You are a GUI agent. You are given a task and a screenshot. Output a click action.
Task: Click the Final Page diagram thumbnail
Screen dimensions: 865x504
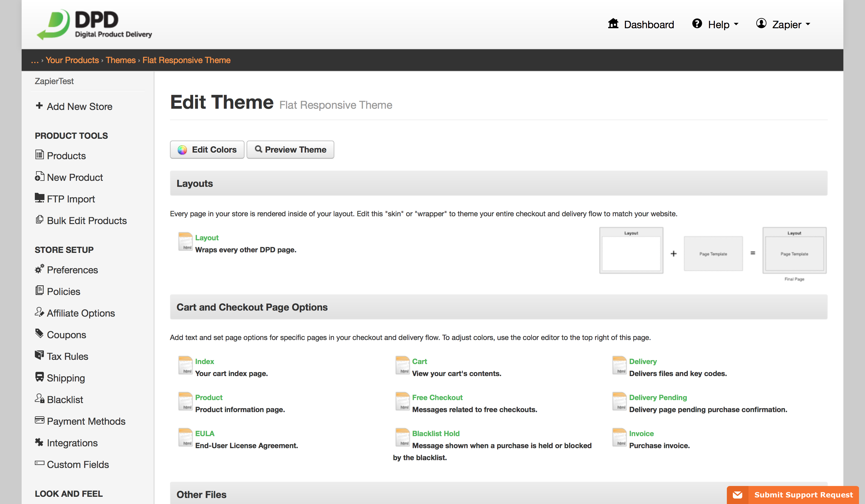point(794,250)
